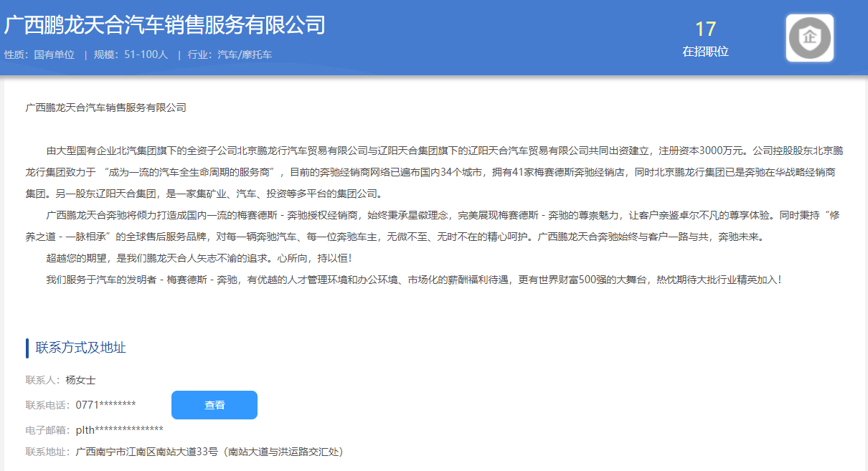868x471 pixels.
Task: Click the company logo badge icon
Action: pyautogui.click(x=810, y=38)
